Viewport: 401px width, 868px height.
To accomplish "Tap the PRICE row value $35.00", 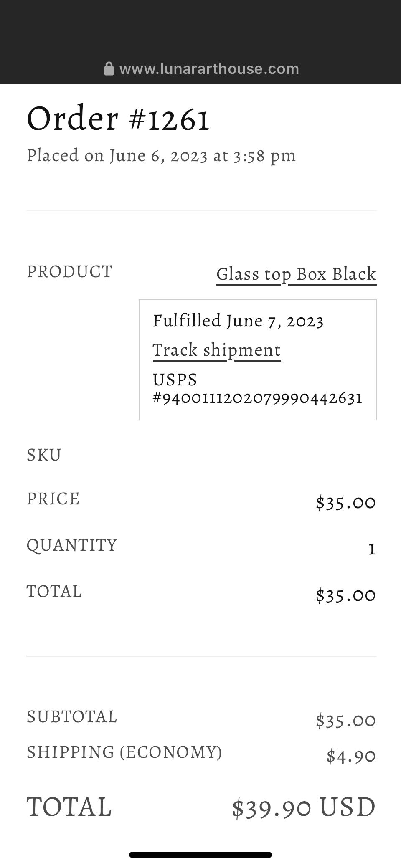I will coord(346,502).
